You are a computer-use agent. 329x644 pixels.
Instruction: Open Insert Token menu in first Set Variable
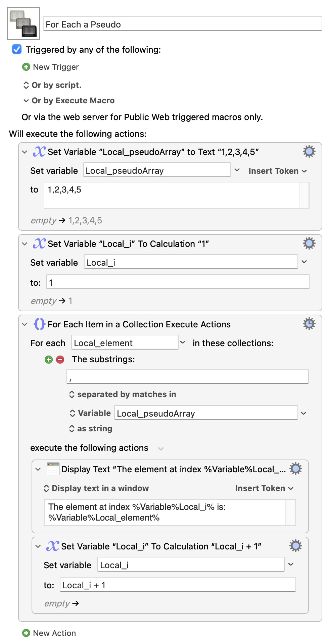click(x=277, y=171)
